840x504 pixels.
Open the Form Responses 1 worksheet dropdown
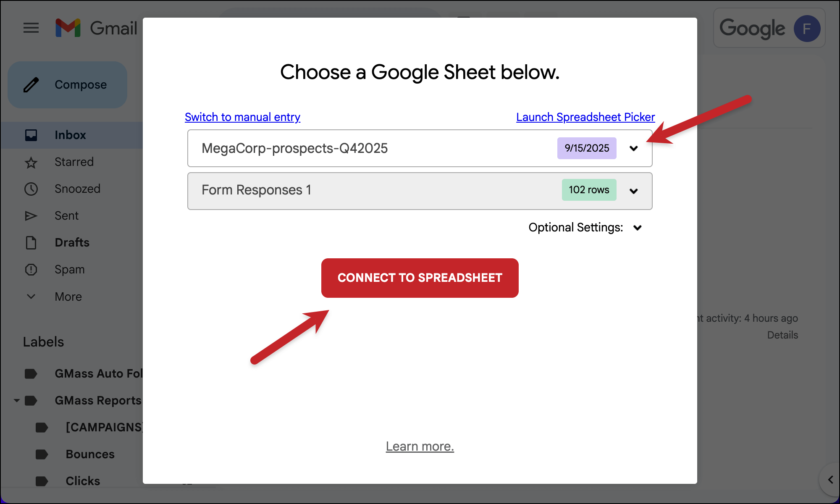click(x=634, y=191)
